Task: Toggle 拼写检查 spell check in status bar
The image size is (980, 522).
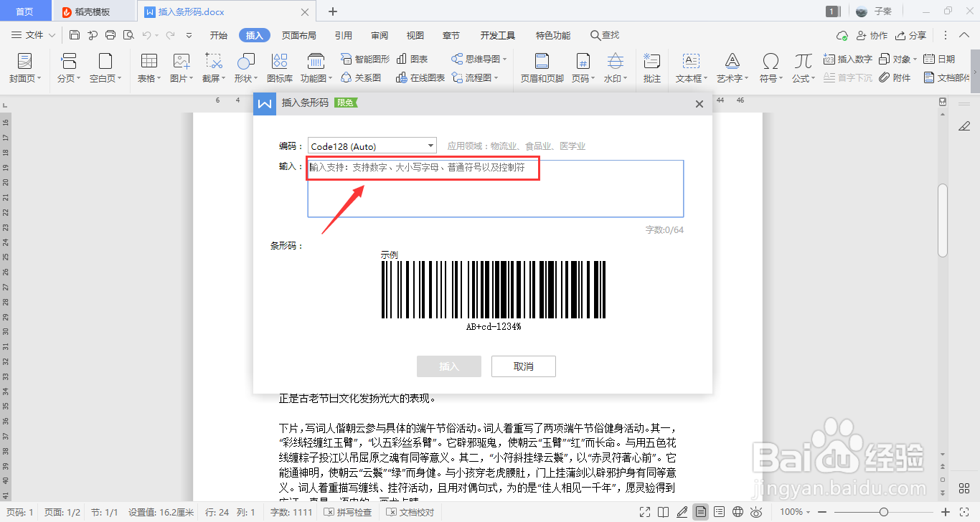Action: (x=347, y=512)
